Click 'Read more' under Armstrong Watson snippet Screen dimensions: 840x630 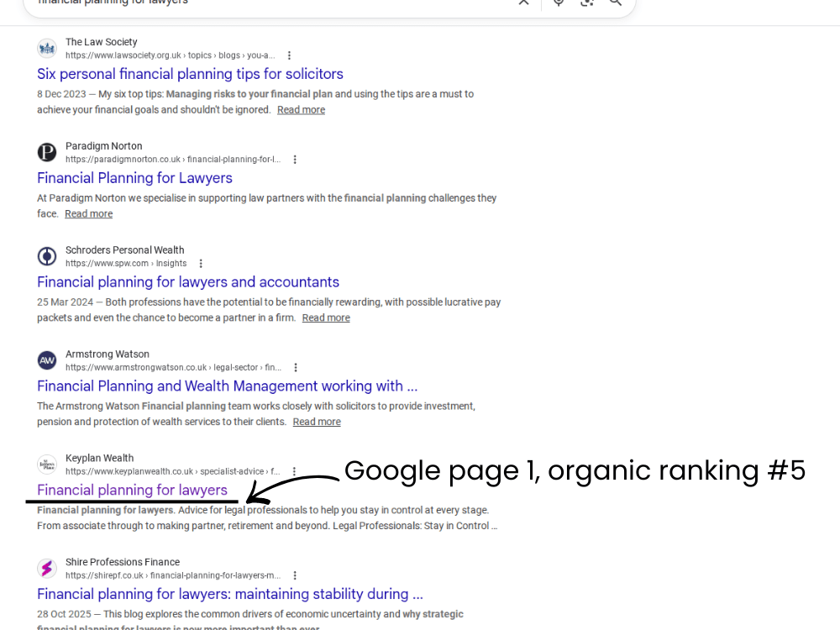[x=317, y=422]
